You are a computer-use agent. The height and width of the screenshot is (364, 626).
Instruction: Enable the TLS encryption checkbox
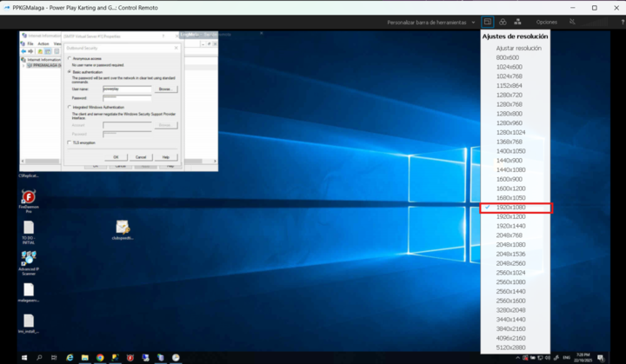pos(70,142)
